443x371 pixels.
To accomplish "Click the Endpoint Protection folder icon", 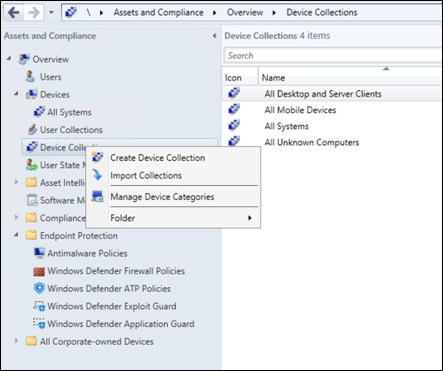I will pos(31,235).
